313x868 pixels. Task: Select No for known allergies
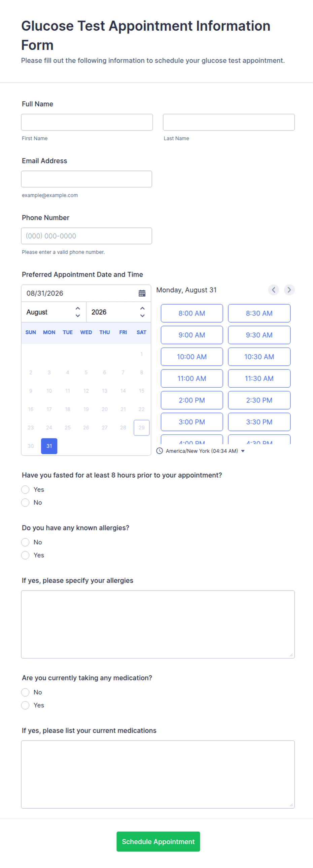coord(25,542)
